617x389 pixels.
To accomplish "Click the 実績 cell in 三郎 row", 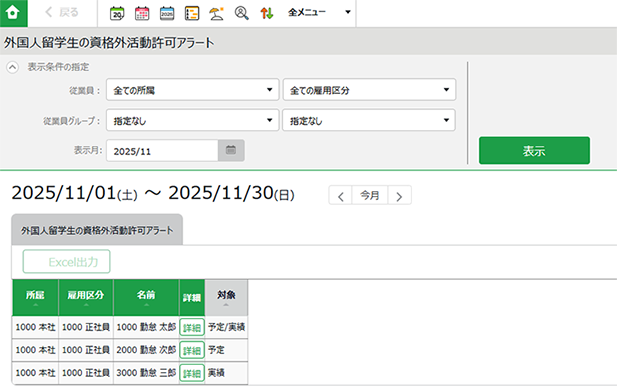I will (226, 373).
